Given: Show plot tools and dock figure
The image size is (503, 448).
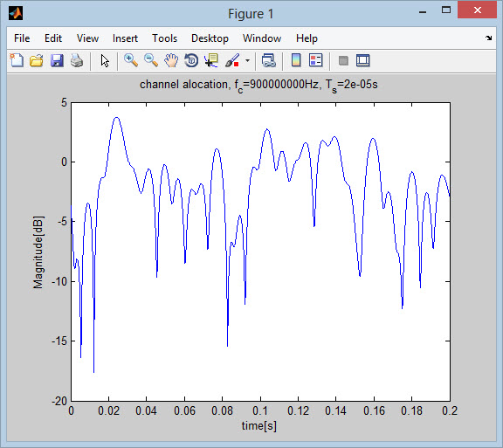Looking at the screenshot, I should pos(363,60).
